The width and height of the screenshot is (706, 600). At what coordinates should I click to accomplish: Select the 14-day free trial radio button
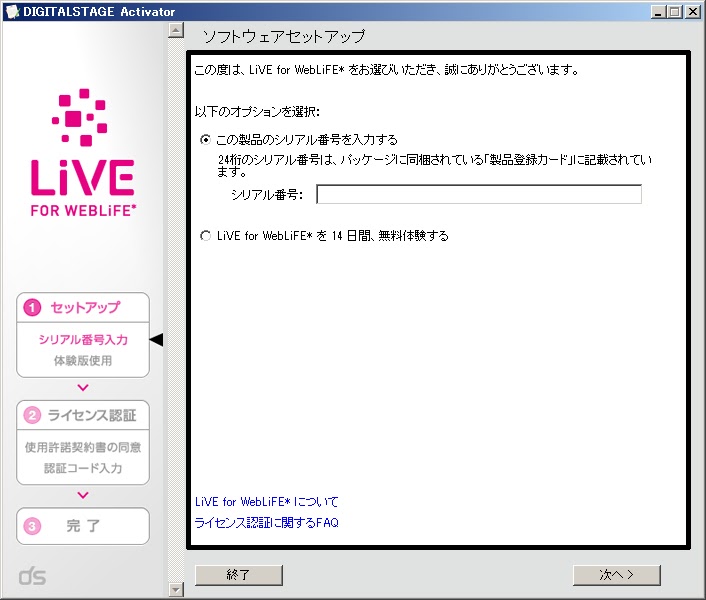[x=205, y=236]
